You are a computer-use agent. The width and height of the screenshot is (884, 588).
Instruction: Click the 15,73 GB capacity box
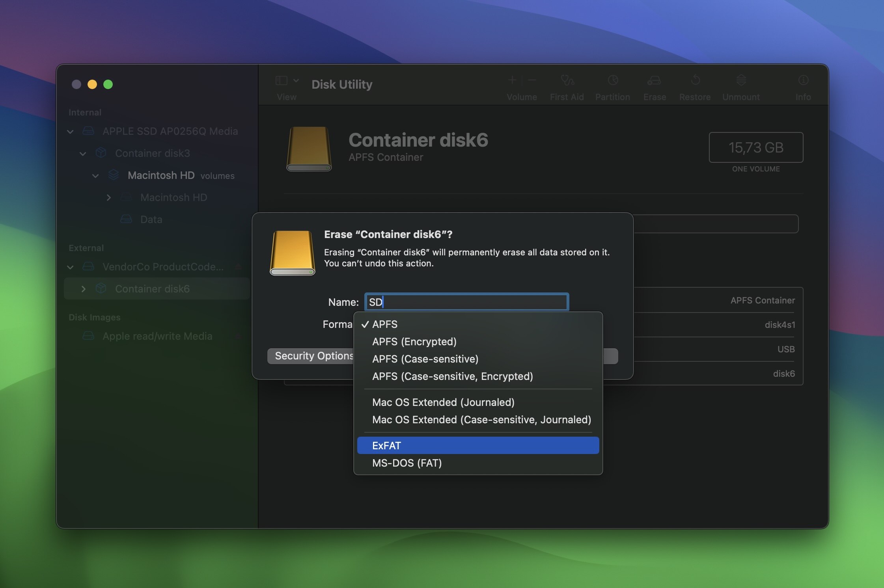pyautogui.click(x=756, y=147)
